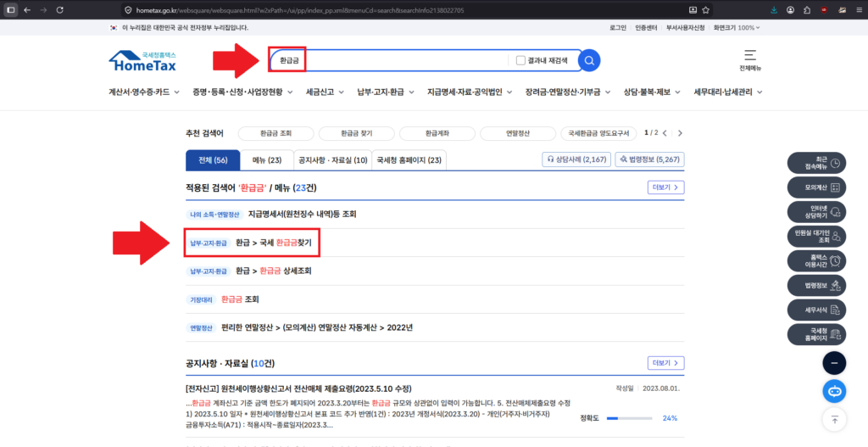Click the scroll-to-top arrow button
This screenshot has height=447, width=868.
(834, 420)
